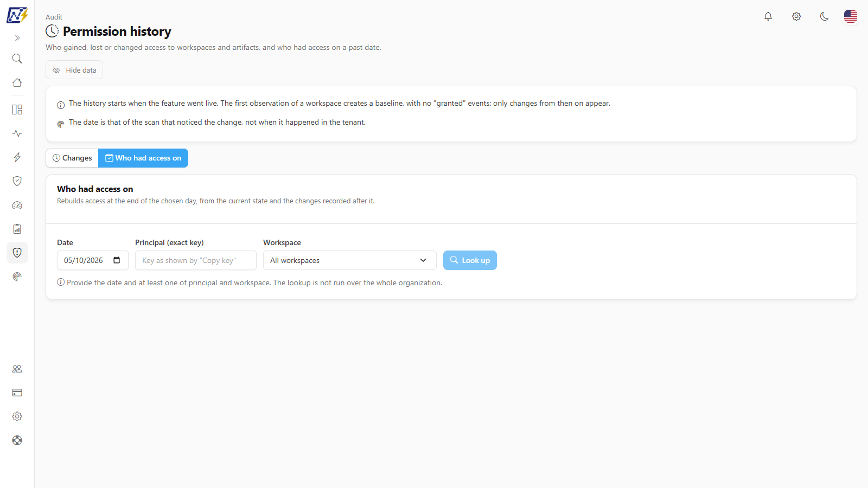Open the search magnifier in sidebar
The width and height of the screenshot is (868, 488).
17,59
